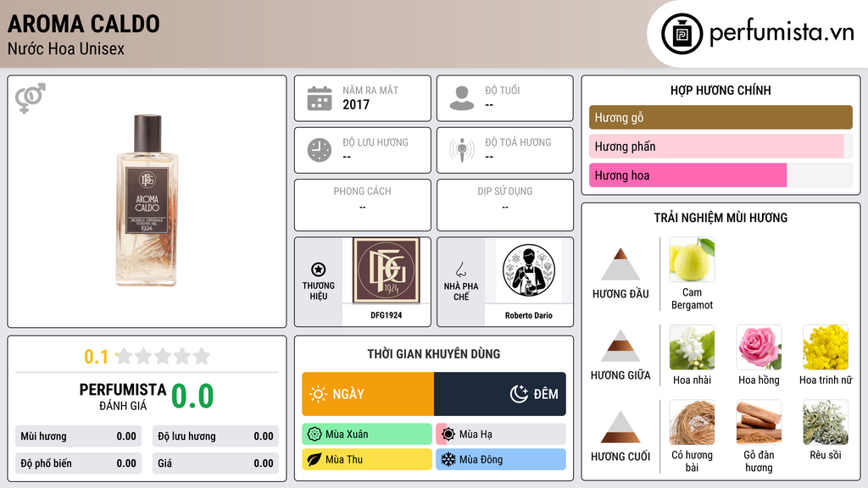868x488 pixels.
Task: Open the Roberto Dario perfumer portrait
Action: coord(529,270)
